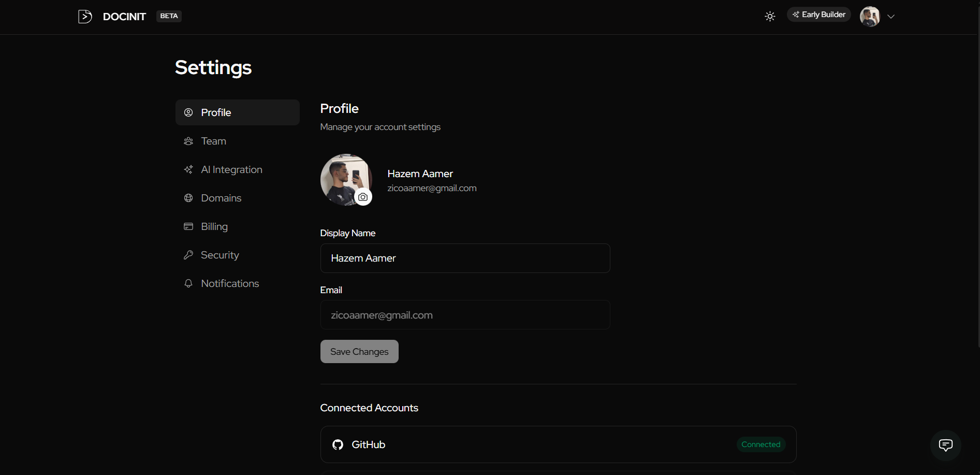Click the GitHub logo icon
The image size is (980, 475).
click(x=337, y=444)
